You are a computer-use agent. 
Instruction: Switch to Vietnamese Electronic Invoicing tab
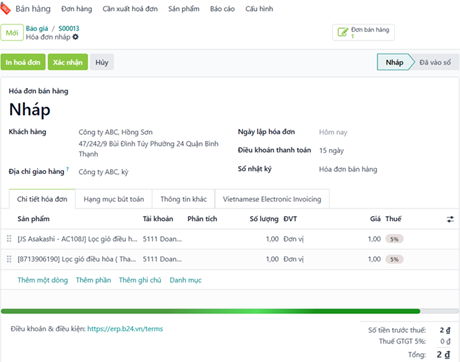click(x=272, y=199)
